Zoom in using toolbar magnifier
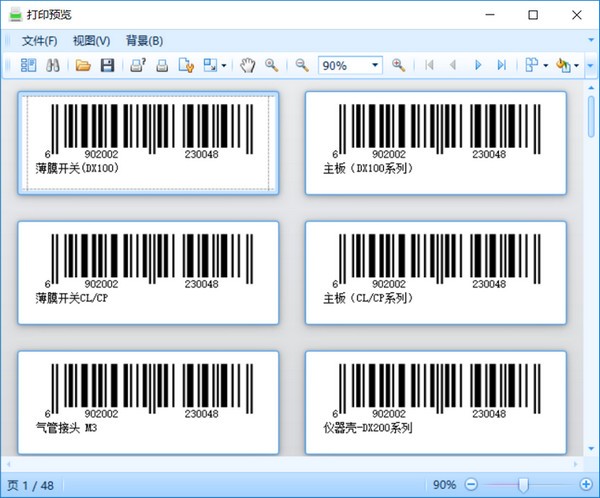 click(399, 65)
